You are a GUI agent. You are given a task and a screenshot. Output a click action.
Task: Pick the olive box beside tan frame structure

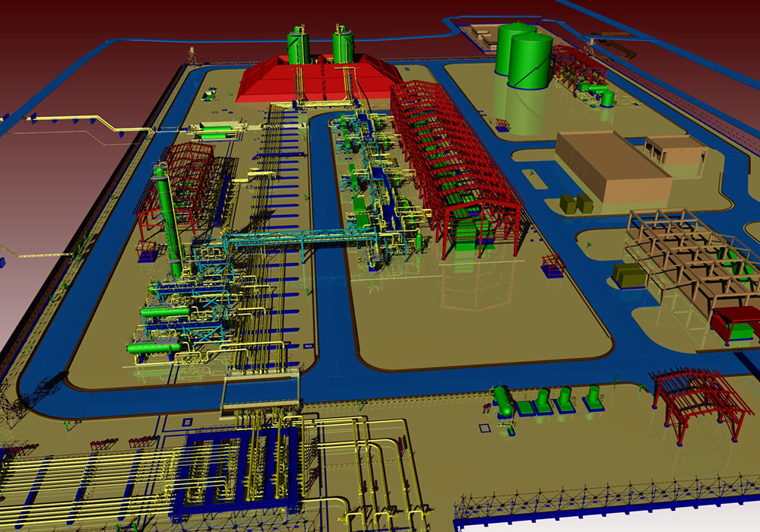pyautogui.click(x=630, y=275)
